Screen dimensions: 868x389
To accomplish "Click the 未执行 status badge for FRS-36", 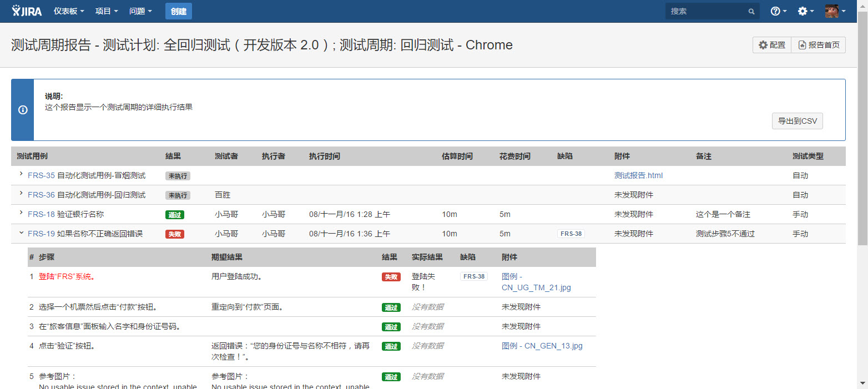I will [x=178, y=195].
